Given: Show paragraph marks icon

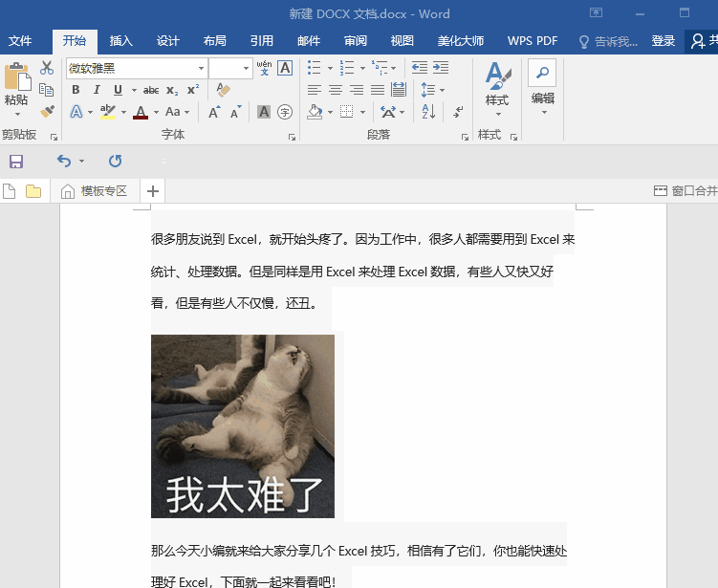Looking at the screenshot, I should (458, 112).
